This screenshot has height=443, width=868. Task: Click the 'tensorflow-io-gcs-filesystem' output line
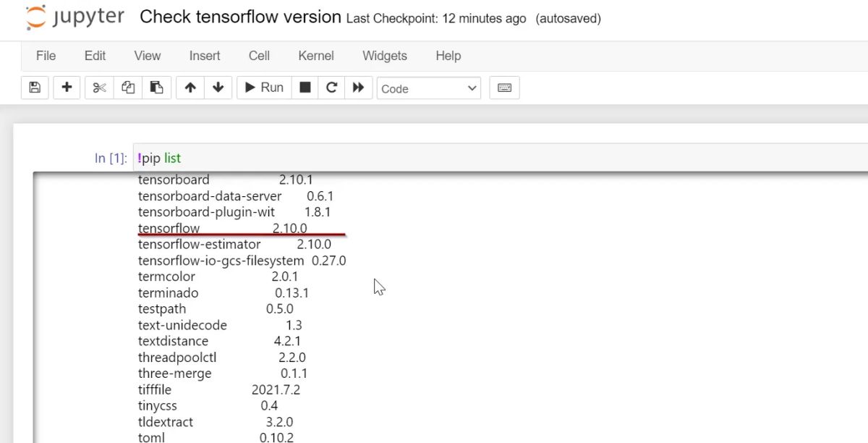click(242, 261)
